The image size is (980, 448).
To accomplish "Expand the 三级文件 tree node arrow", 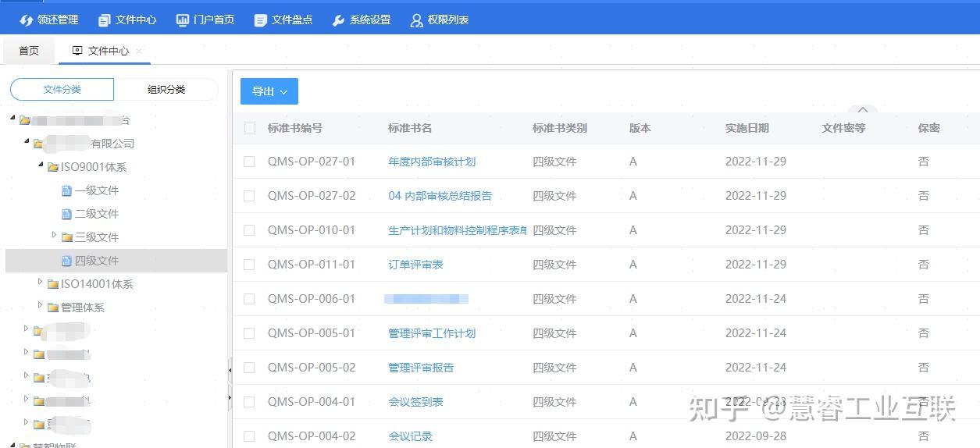I will click(x=54, y=236).
